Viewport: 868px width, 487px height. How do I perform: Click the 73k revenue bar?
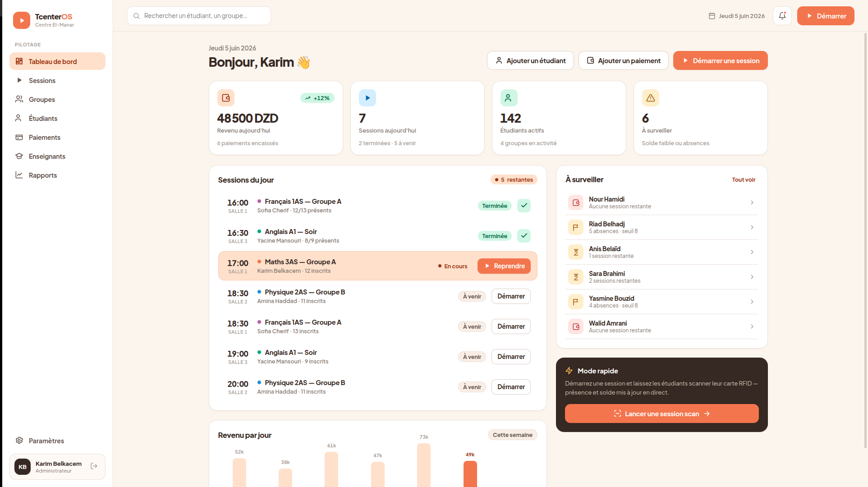pos(424,465)
